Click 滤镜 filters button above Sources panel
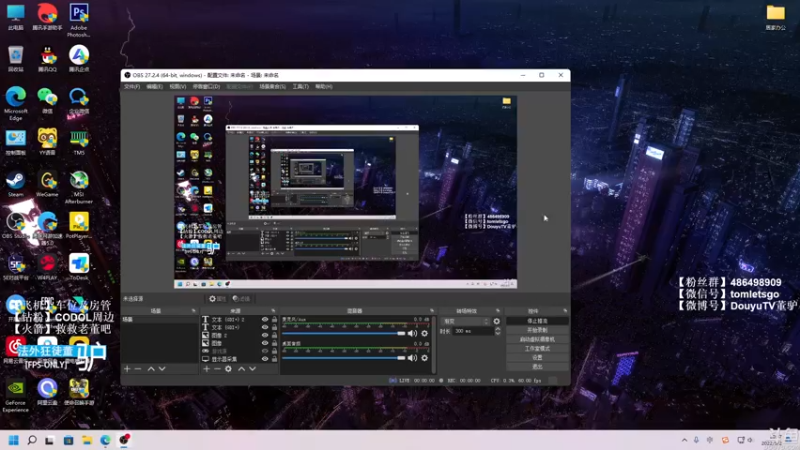Image resolution: width=800 pixels, height=450 pixels. (x=241, y=299)
